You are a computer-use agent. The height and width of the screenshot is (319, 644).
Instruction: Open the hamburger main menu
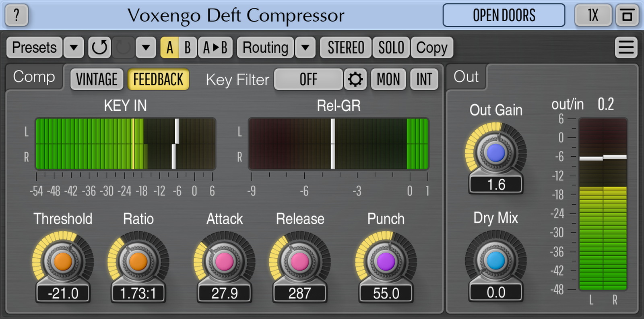coord(626,48)
